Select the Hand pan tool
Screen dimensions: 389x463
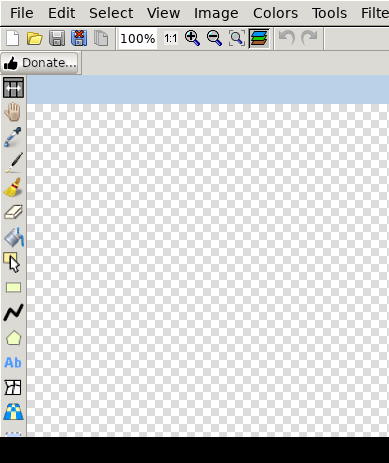pyautogui.click(x=13, y=112)
